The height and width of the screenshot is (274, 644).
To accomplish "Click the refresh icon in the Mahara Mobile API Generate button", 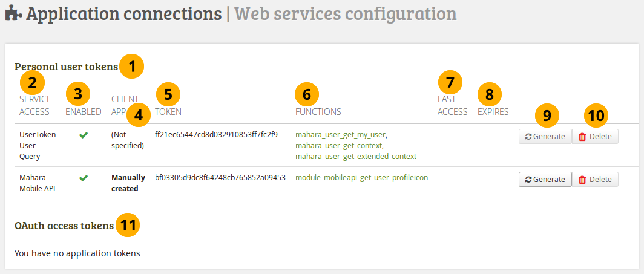I will pyautogui.click(x=528, y=180).
